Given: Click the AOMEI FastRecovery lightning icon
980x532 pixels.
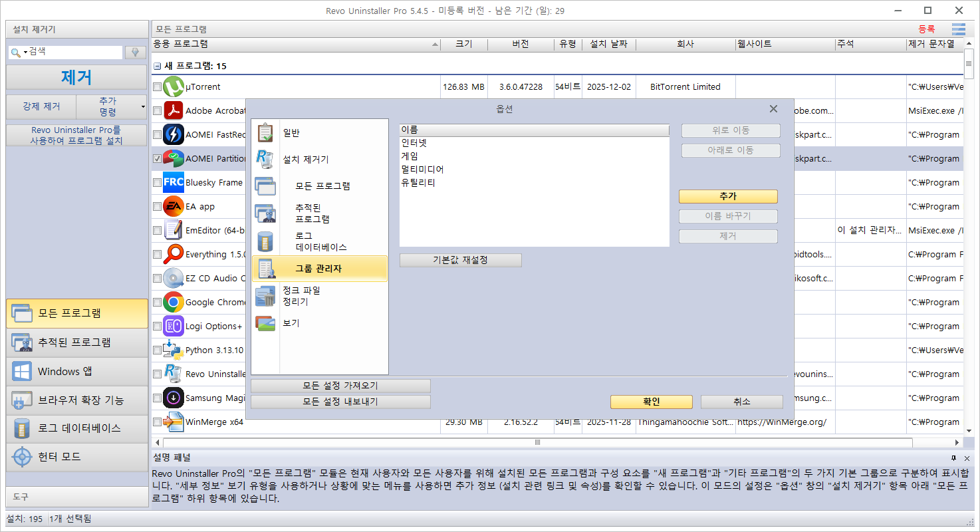Looking at the screenshot, I should (x=174, y=135).
